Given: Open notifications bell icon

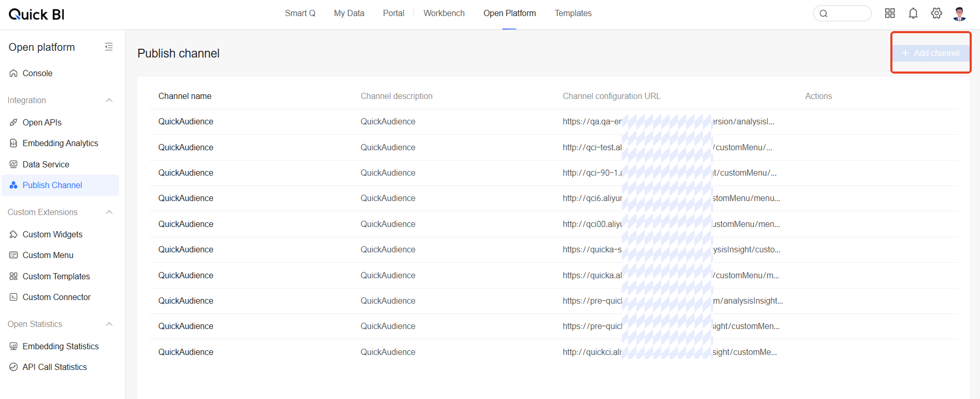Looking at the screenshot, I should click(913, 13).
